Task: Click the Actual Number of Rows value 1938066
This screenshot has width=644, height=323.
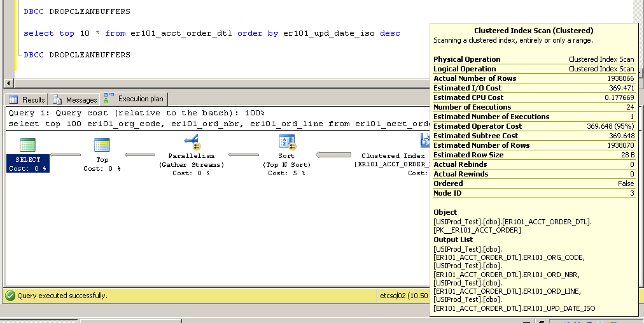Action: click(x=620, y=78)
